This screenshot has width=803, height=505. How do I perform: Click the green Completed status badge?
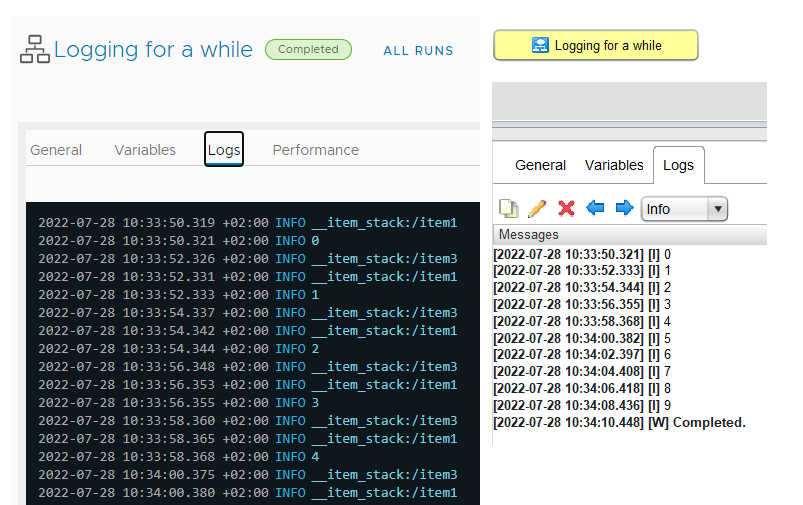(308, 49)
